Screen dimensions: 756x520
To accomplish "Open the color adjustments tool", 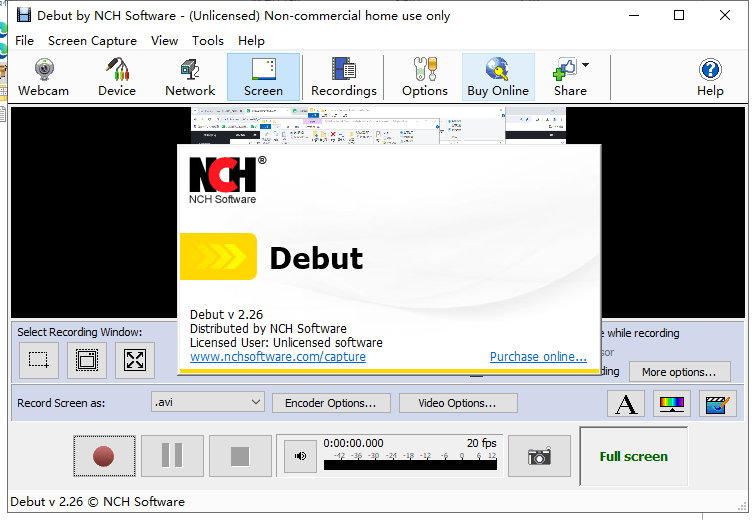I will 672,404.
